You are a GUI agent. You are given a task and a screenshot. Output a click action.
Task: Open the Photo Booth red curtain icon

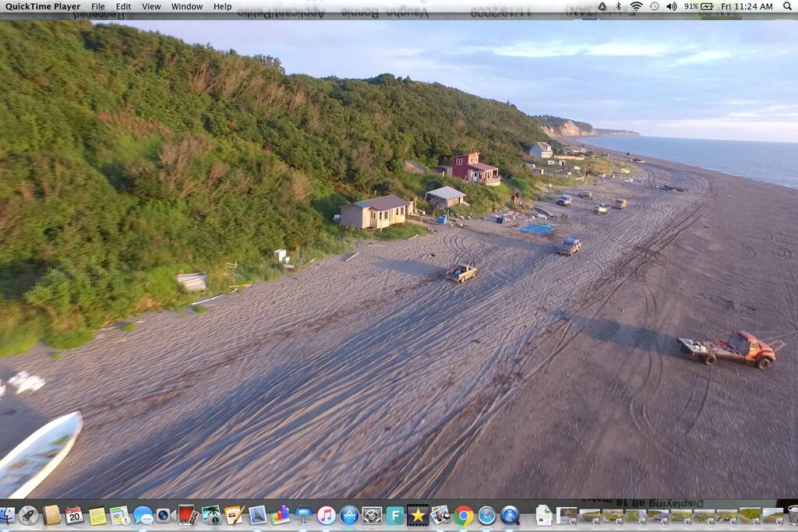tap(187, 515)
